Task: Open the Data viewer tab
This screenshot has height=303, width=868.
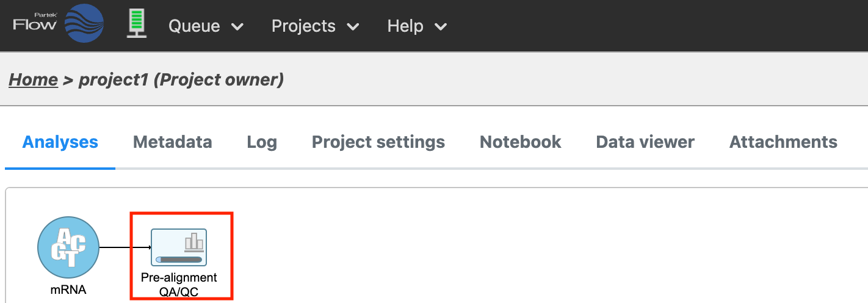Action: pyautogui.click(x=645, y=142)
